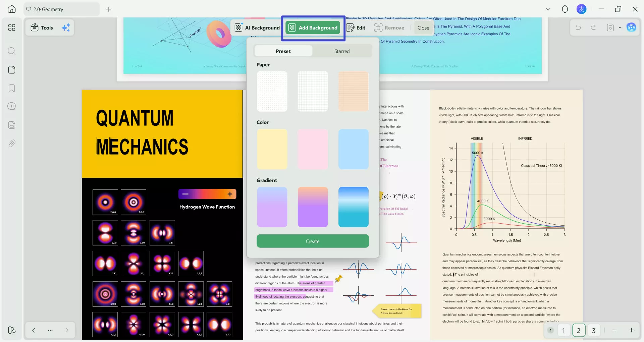The width and height of the screenshot is (644, 342).
Task: Open the page panel icon in sidebar
Action: (x=12, y=70)
